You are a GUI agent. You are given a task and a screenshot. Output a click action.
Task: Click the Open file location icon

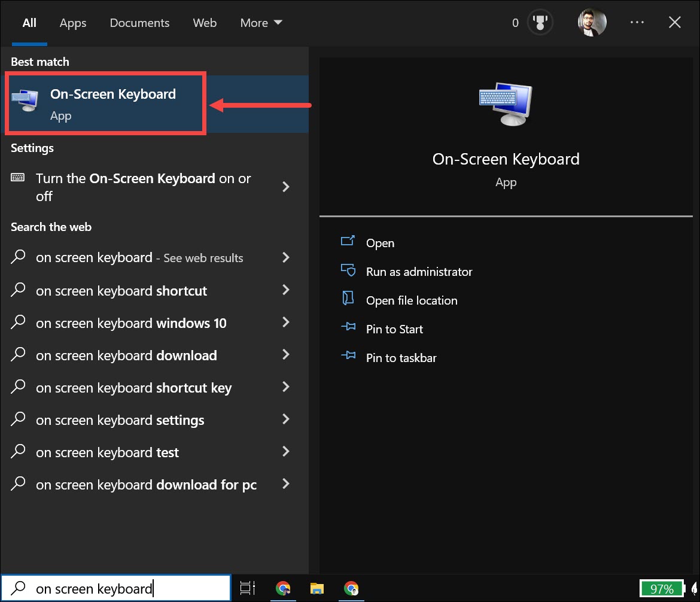click(x=348, y=299)
